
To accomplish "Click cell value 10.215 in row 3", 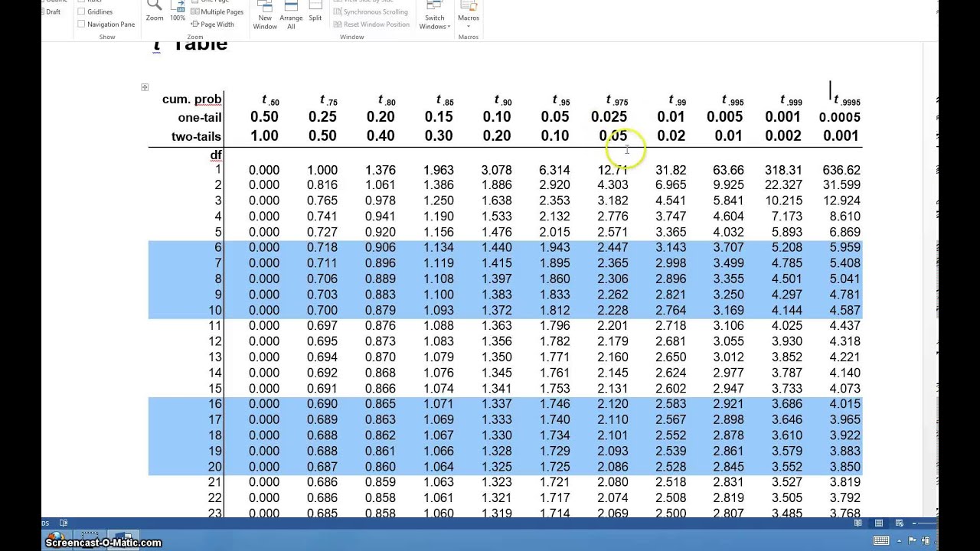I will tap(782, 201).
